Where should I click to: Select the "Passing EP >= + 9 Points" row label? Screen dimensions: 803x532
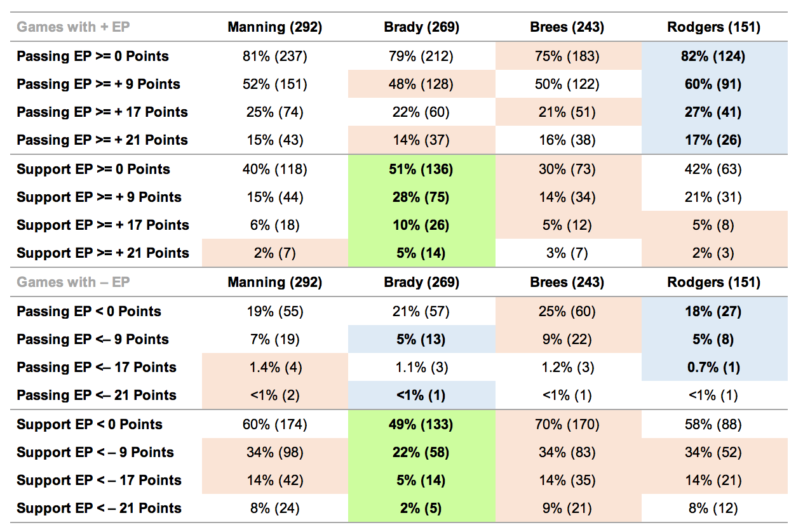(98, 84)
